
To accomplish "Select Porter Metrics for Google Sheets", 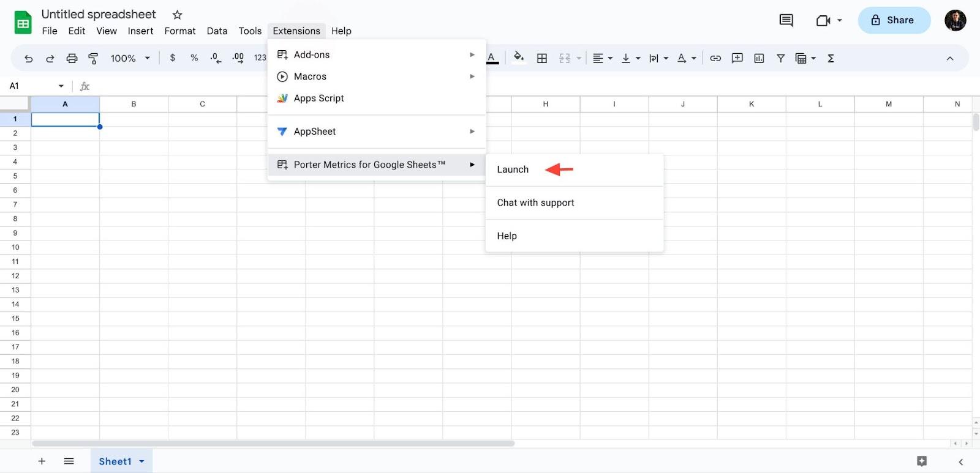I will pos(377,165).
